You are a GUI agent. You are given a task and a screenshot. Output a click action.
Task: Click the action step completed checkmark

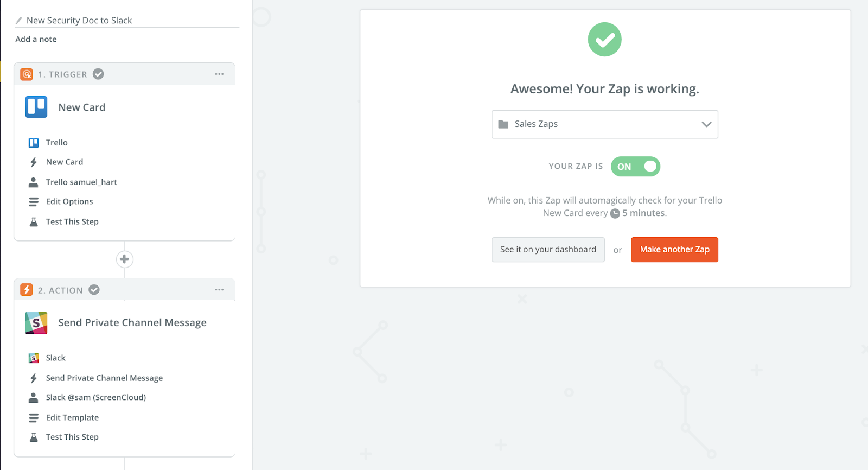coord(94,290)
